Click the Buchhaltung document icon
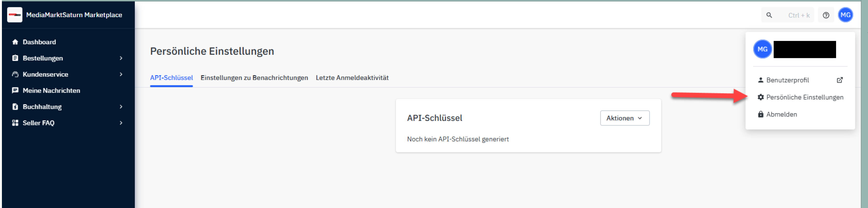The width and height of the screenshot is (868, 208). 15,107
